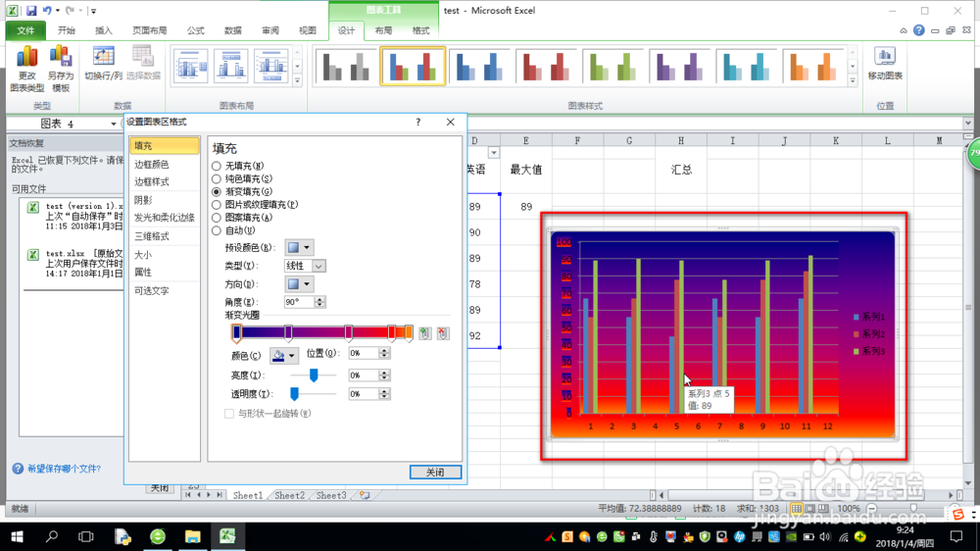Open the column D filter dropdown

tap(494, 153)
